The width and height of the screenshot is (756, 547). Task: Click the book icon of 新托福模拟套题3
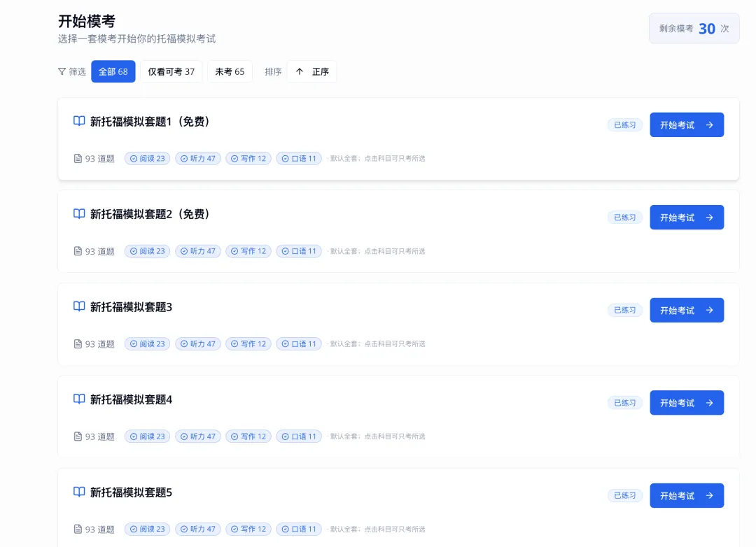pos(79,306)
